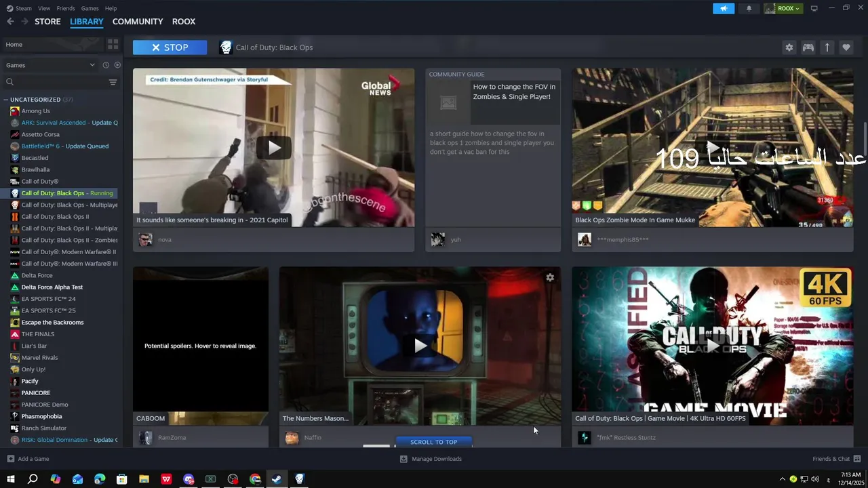Open author yuh's profile

[456, 240]
